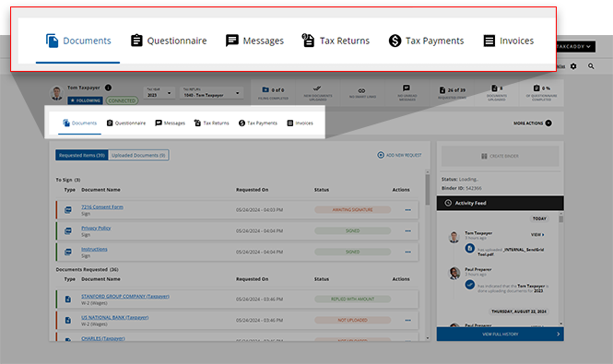Click Add New Request
Viewport: 613px width, 364px height.
click(399, 155)
